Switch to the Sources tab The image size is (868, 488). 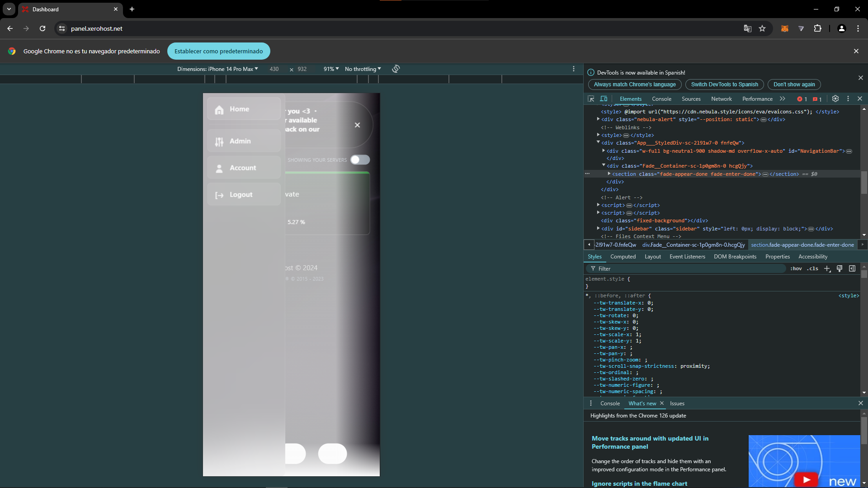(691, 99)
